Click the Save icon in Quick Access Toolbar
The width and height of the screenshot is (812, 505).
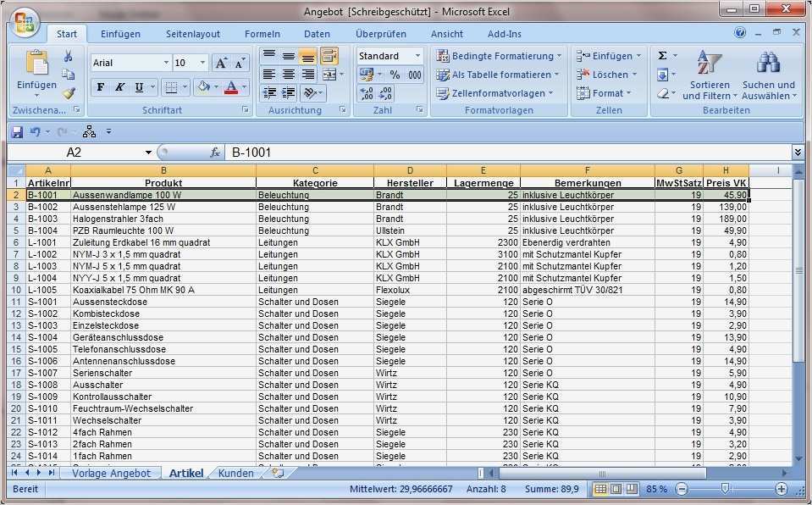pos(17,131)
